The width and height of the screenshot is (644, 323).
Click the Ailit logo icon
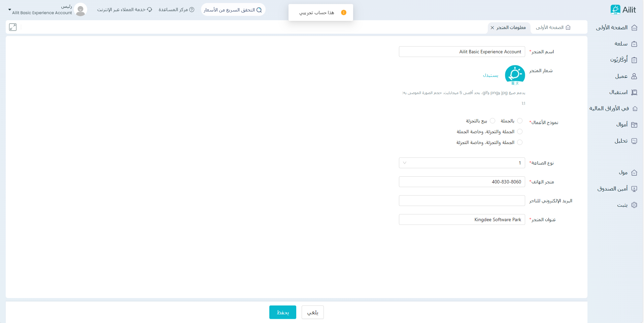pos(615,10)
